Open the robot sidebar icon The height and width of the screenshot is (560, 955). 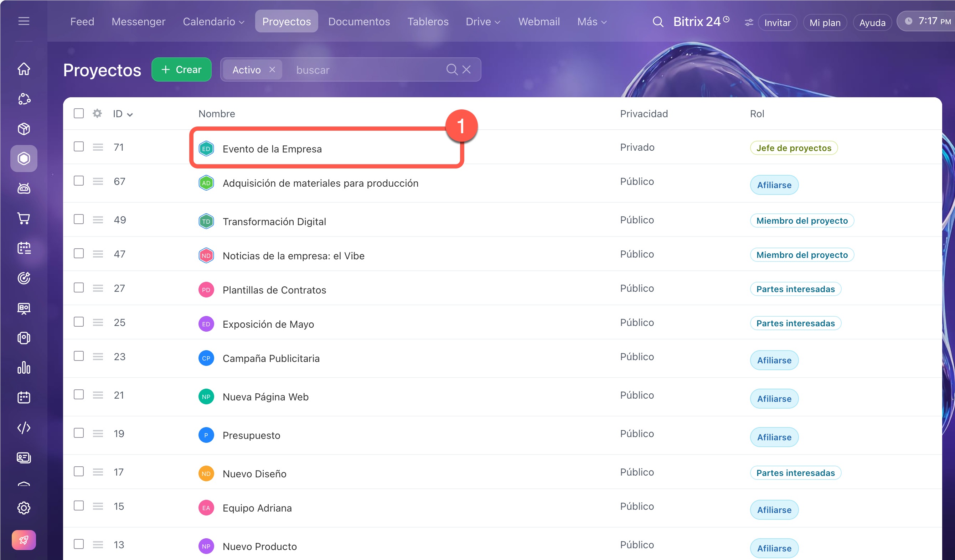[24, 188]
